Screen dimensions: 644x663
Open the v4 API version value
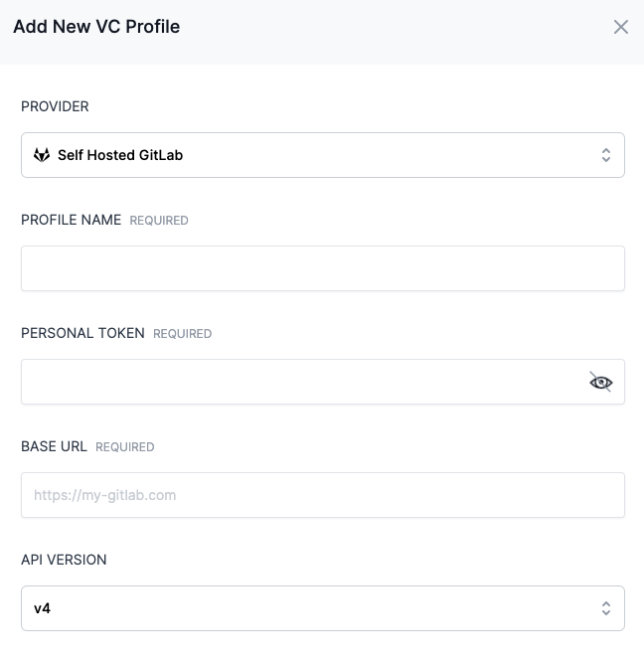(x=43, y=608)
